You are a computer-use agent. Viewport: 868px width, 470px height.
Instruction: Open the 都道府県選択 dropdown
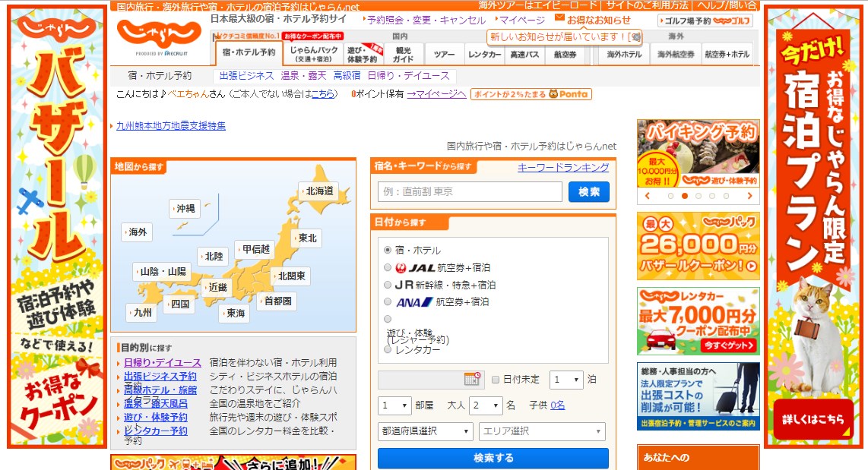[x=426, y=431]
